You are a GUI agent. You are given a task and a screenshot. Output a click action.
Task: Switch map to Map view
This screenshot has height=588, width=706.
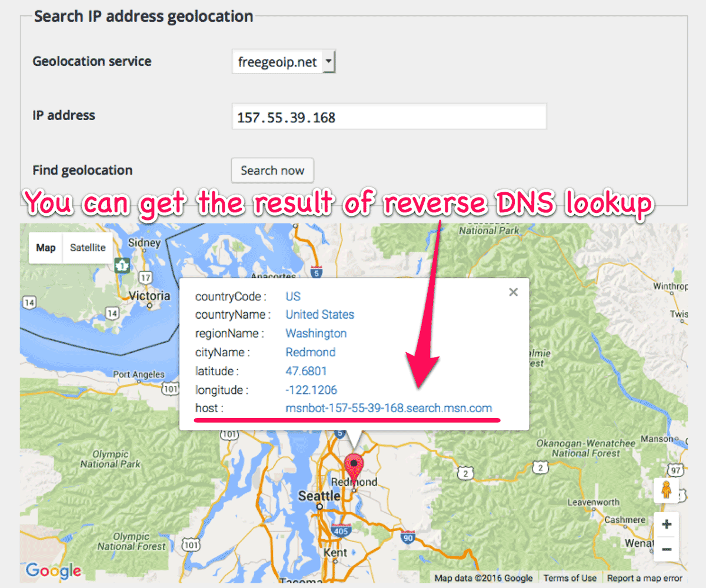(46, 248)
